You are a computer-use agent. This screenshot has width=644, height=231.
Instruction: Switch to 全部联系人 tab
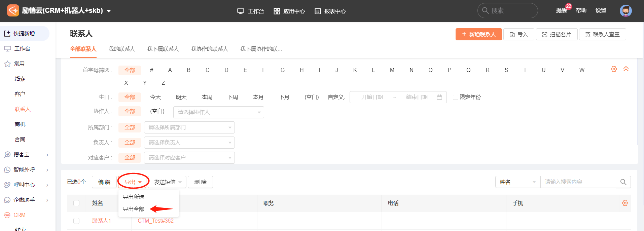click(x=83, y=49)
